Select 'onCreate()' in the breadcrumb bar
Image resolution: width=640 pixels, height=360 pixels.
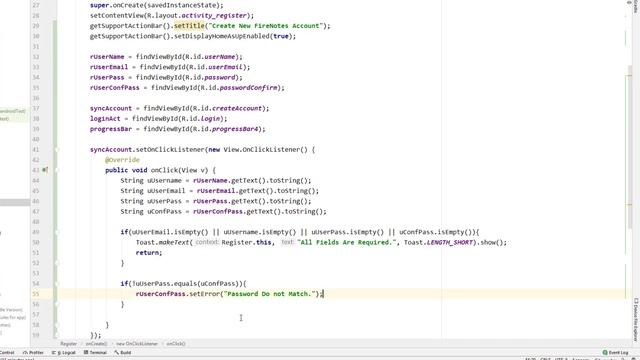pyautogui.click(x=96, y=344)
